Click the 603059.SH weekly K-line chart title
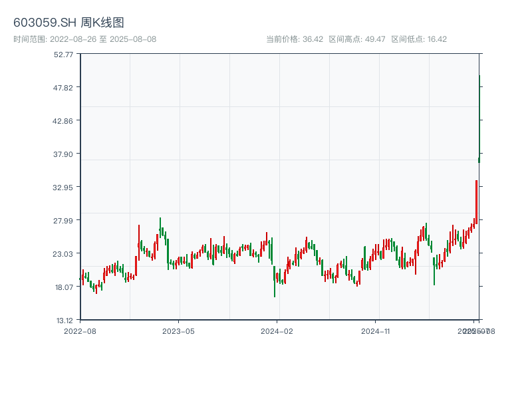The width and height of the screenshot is (532, 399). coord(68,23)
